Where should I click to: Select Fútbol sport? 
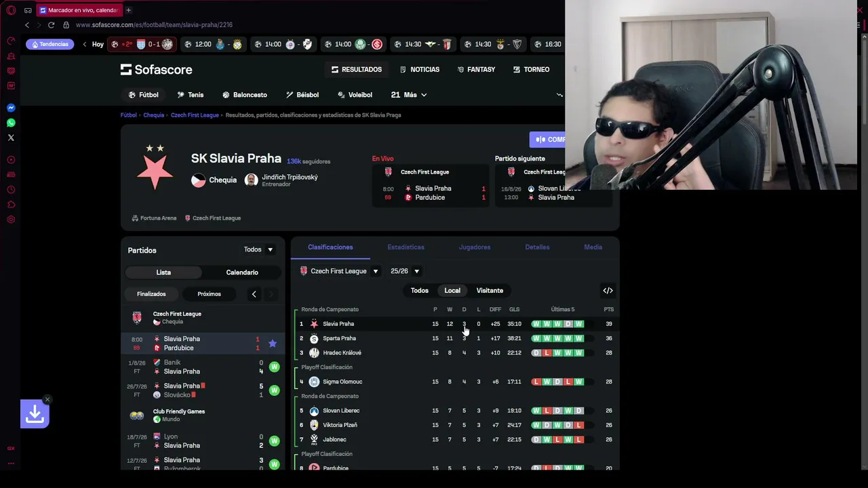pos(143,95)
